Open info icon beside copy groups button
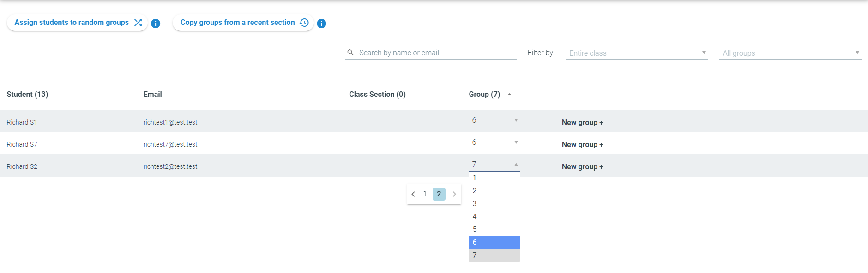868x273 pixels. click(x=322, y=24)
